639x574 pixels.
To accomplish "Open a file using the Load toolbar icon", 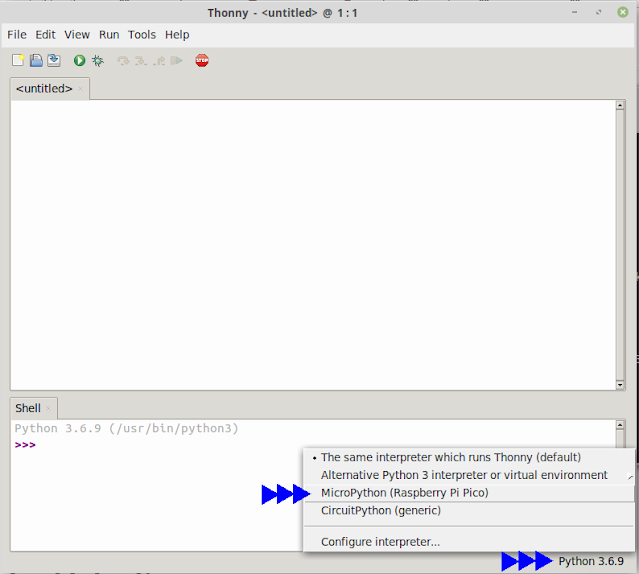I will pos(36,60).
